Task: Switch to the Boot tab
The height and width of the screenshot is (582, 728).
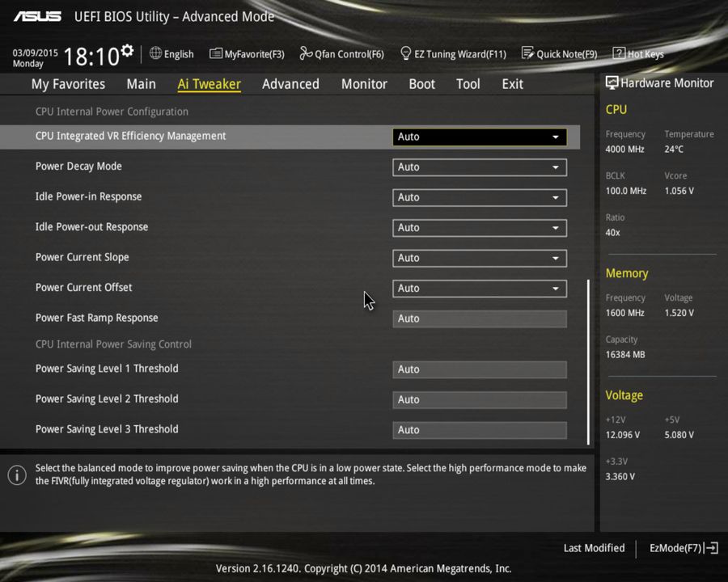Action: click(421, 83)
